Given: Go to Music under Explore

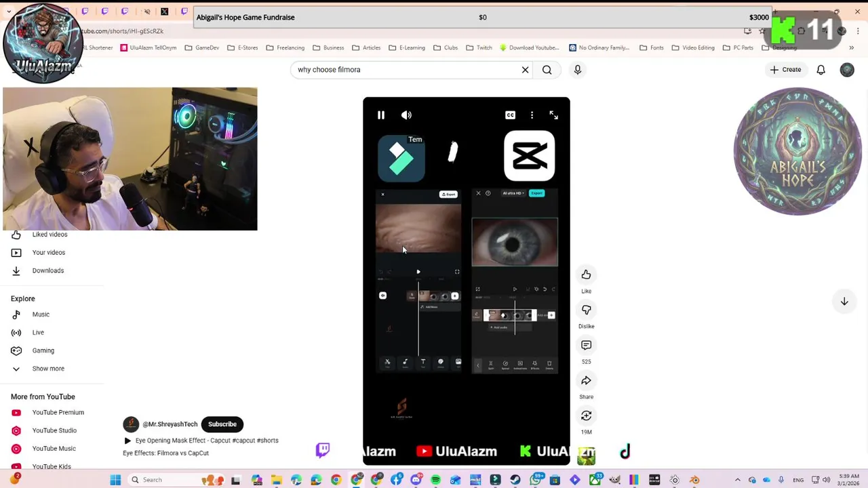Looking at the screenshot, I should point(41,314).
